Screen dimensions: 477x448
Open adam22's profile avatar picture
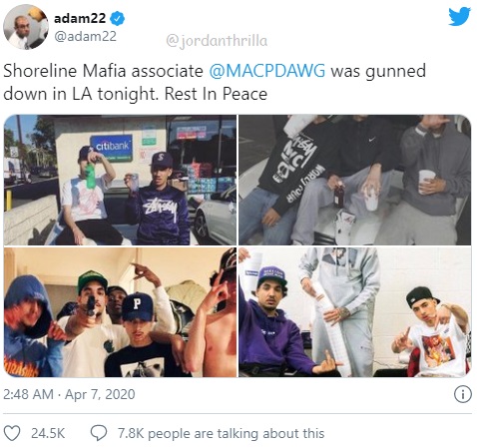click(26, 27)
